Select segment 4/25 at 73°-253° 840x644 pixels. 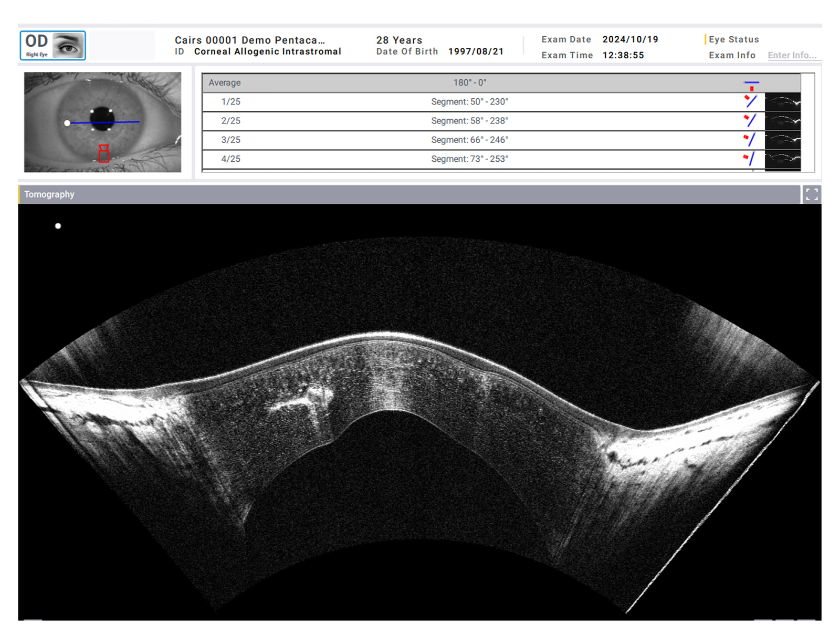(469, 159)
